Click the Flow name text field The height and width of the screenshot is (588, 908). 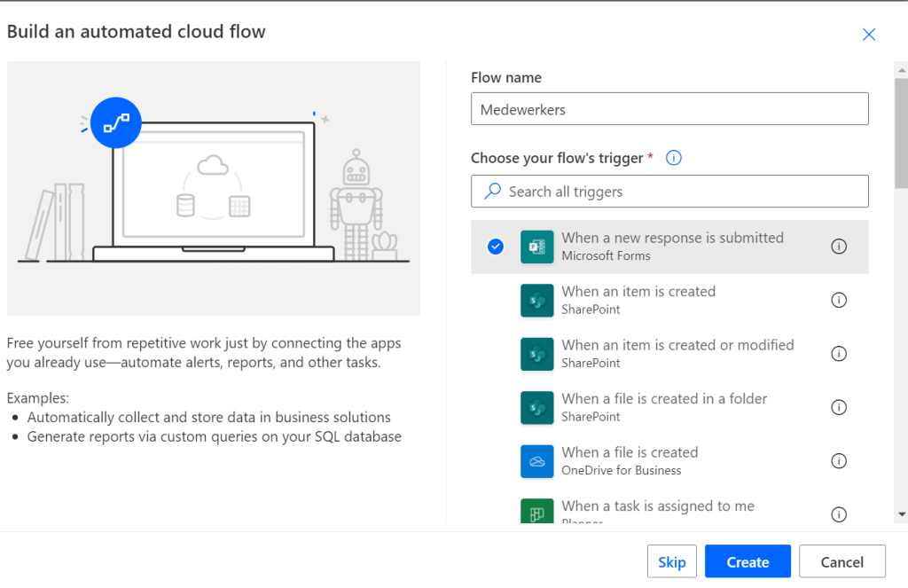[x=669, y=110]
